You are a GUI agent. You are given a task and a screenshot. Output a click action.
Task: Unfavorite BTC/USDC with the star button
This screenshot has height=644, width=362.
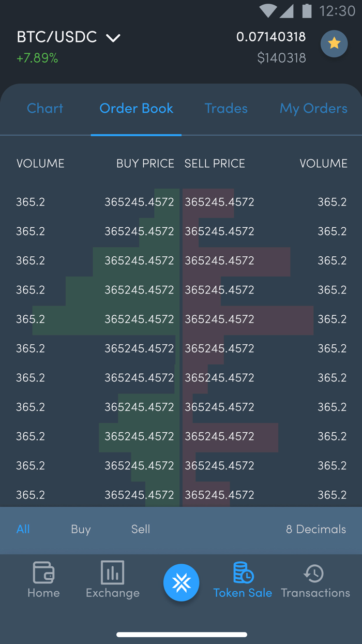tap(334, 44)
